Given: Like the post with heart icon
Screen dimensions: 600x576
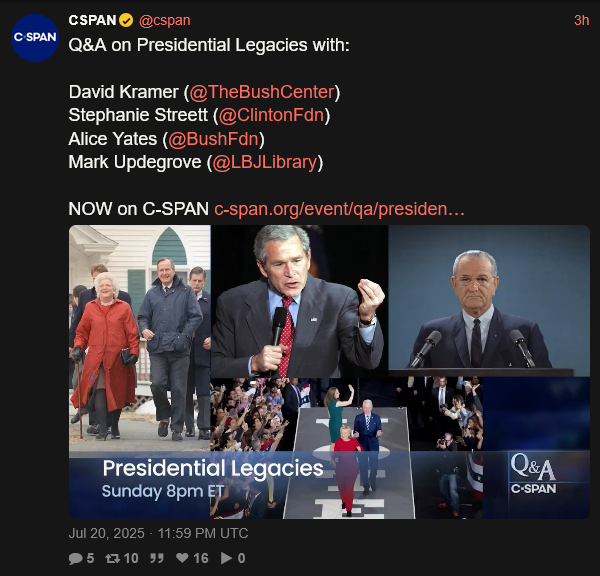Looking at the screenshot, I should tap(182, 558).
